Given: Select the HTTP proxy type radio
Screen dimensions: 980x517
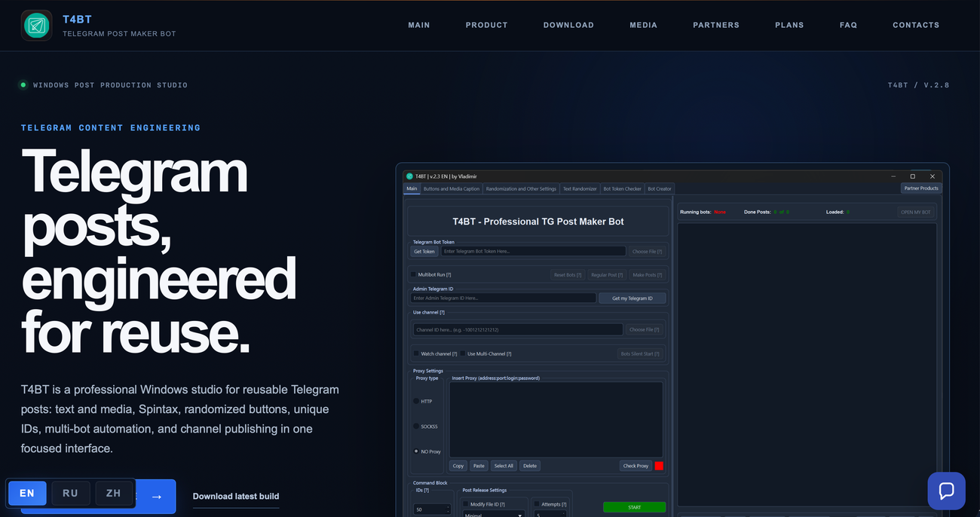Looking at the screenshot, I should 416,402.
